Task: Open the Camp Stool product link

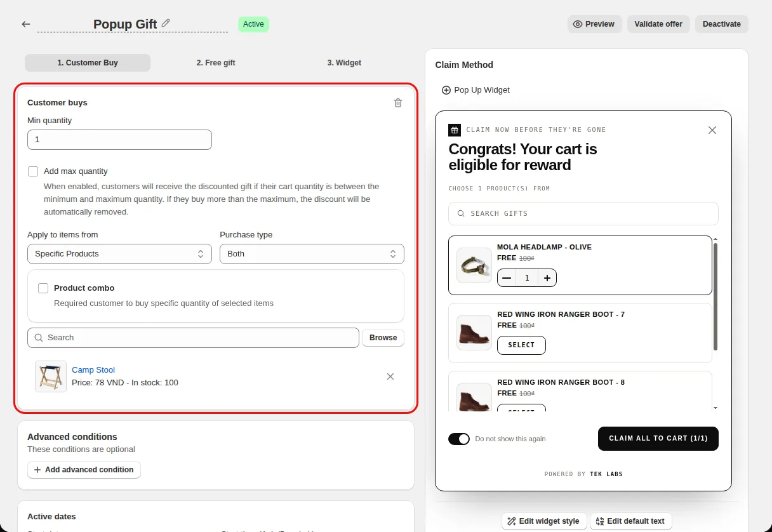Action: click(93, 370)
